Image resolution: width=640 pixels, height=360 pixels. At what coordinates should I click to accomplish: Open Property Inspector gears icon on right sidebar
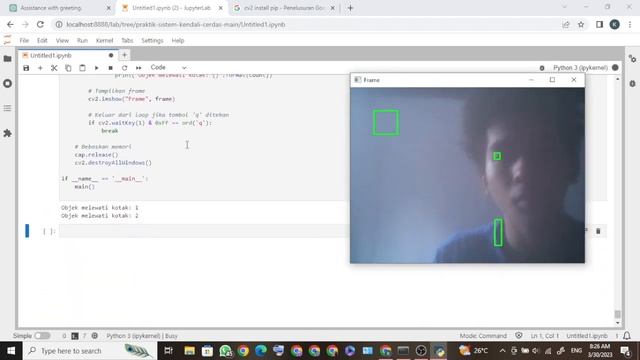pos(632,59)
